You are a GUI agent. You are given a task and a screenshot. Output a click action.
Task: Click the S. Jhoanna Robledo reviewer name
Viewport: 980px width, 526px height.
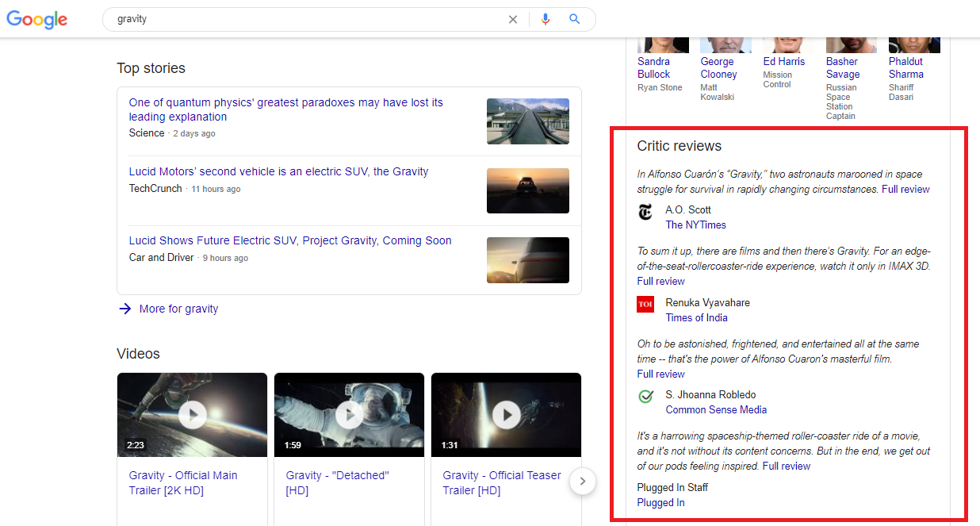(x=711, y=395)
